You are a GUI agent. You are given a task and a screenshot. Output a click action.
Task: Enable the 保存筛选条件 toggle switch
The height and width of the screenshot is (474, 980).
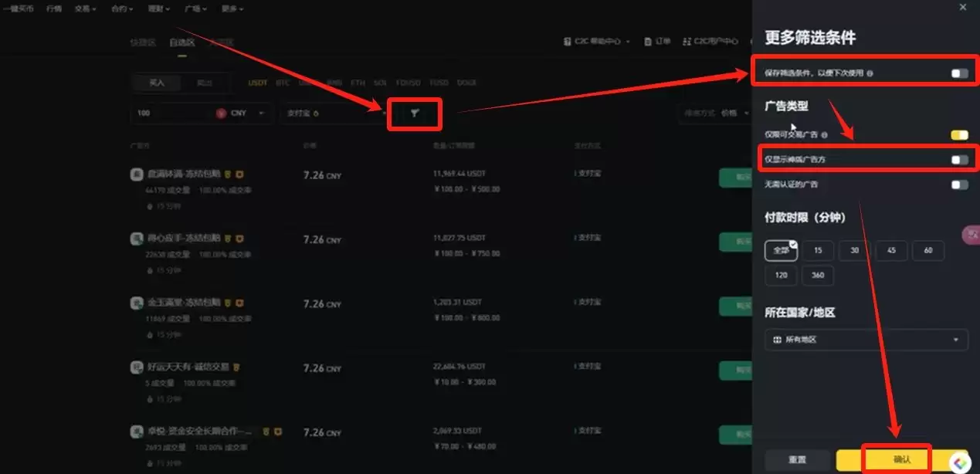click(x=959, y=73)
